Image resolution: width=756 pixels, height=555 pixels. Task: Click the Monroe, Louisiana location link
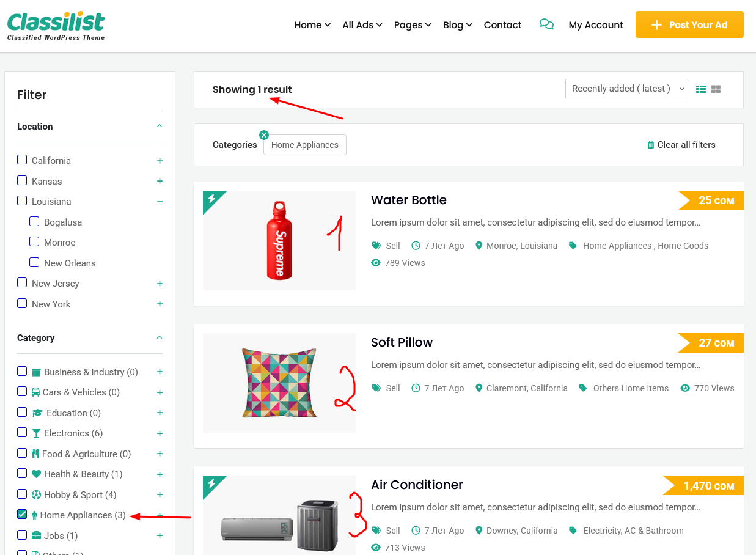(x=522, y=246)
